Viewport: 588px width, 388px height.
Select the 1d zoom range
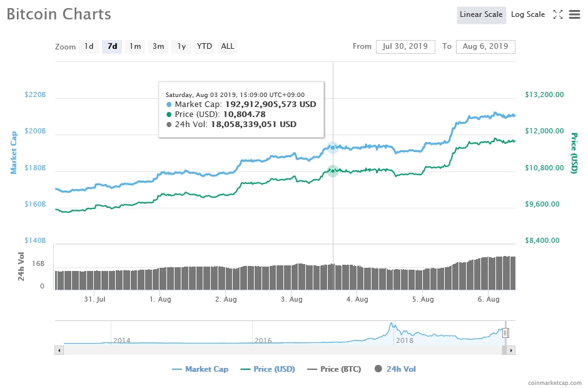pyautogui.click(x=89, y=46)
